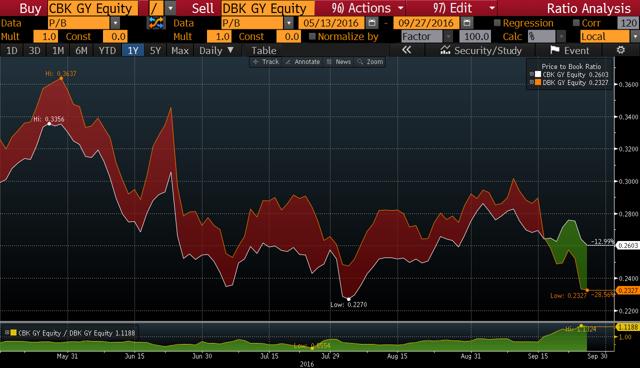This screenshot has height=368, width=640.
Task: Select the 6M time range tab
Action: click(x=81, y=51)
